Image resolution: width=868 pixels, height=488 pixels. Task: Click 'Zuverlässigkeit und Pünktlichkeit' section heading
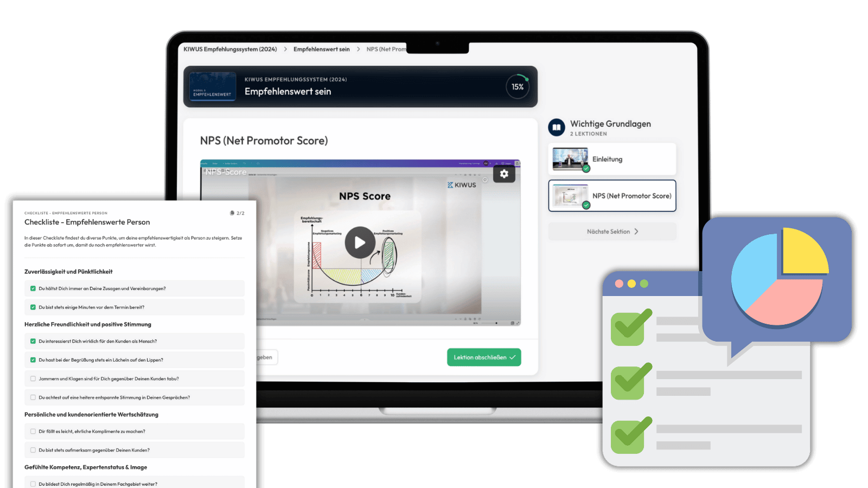(68, 272)
